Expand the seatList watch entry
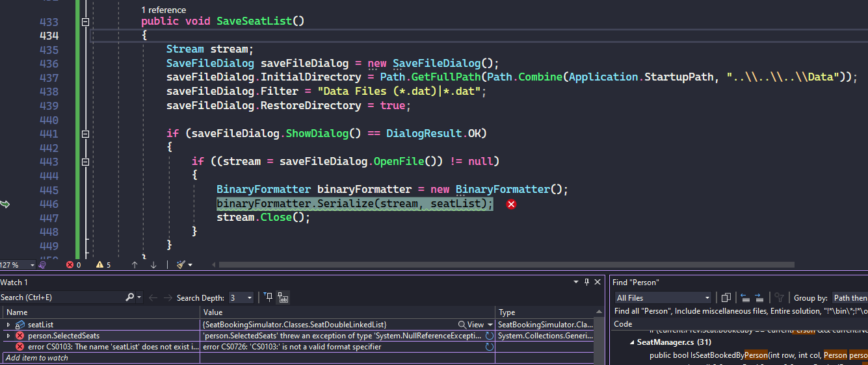868x365 pixels. click(x=8, y=325)
